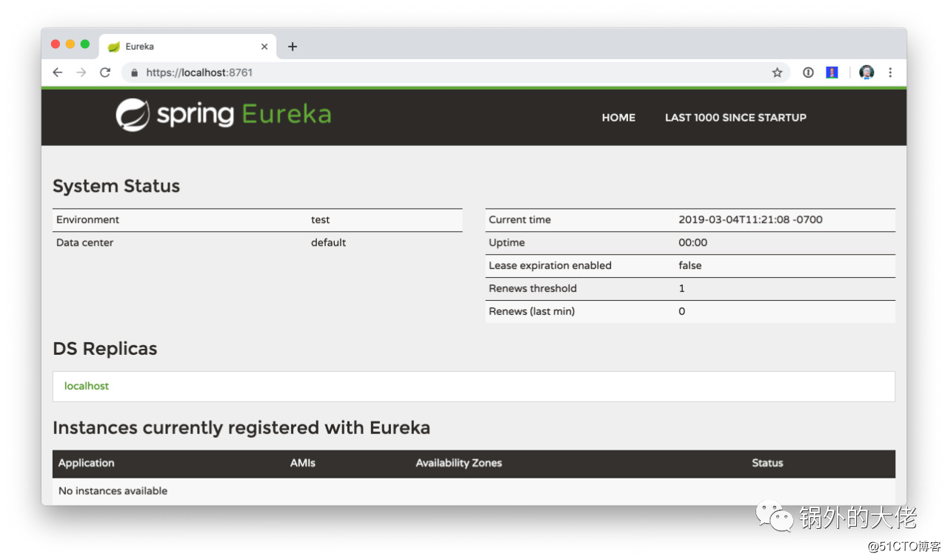Viewport: 948px width, 560px height.
Task: Click the AMIs column header
Action: (303, 463)
